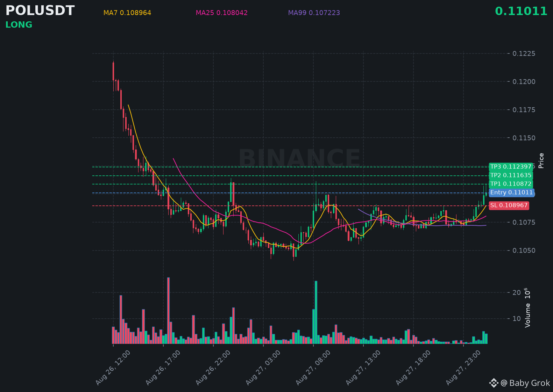Click the "Aug 27, 18:00" time label
The height and width of the screenshot is (392, 553).
click(413, 368)
